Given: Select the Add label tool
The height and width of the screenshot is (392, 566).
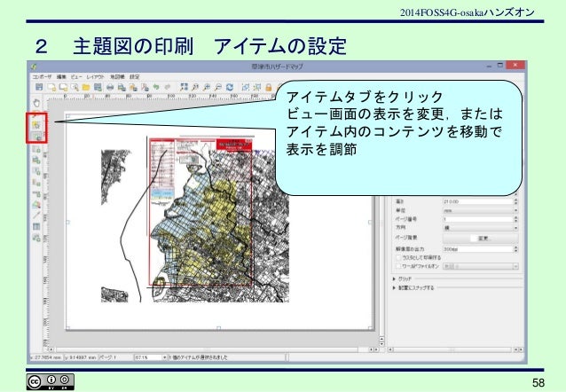Looking at the screenshot, I should (36, 171).
